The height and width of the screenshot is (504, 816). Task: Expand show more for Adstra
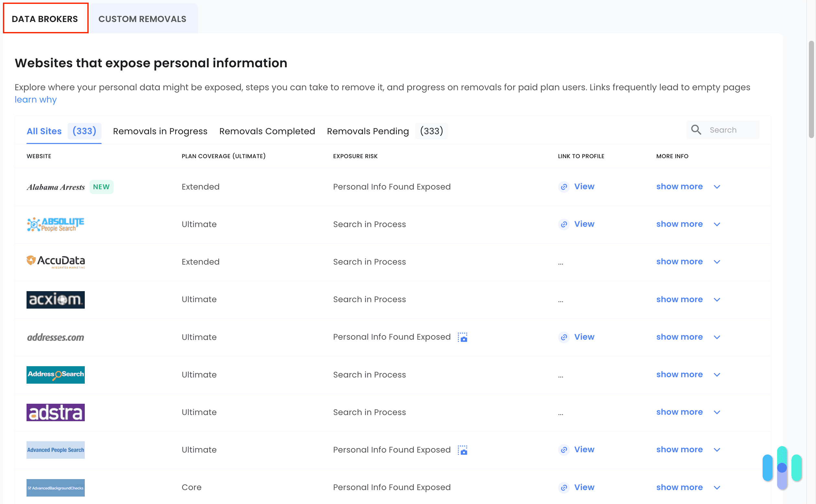pos(679,412)
